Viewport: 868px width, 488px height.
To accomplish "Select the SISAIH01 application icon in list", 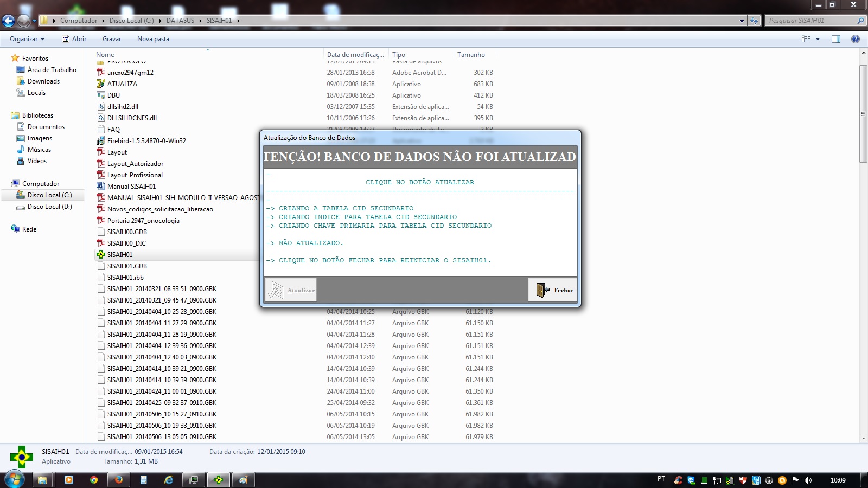I will [x=101, y=254].
